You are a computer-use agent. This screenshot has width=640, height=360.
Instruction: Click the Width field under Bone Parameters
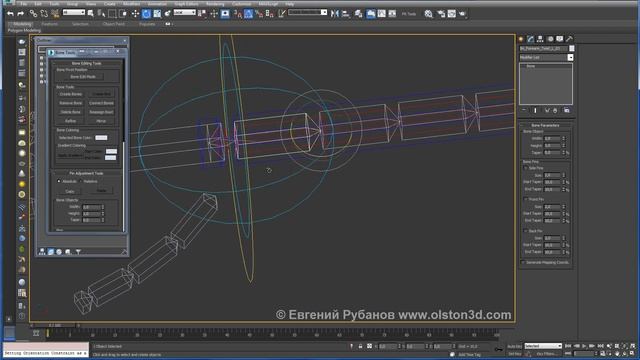tap(552, 138)
